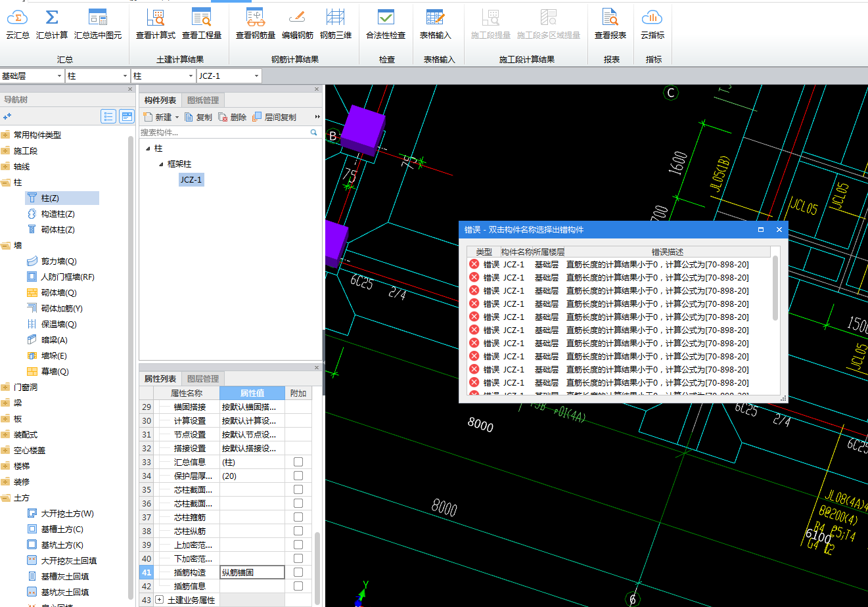The width and height of the screenshot is (868, 607).
Task: Switch to 图层管理 tab
Action: pyautogui.click(x=203, y=379)
